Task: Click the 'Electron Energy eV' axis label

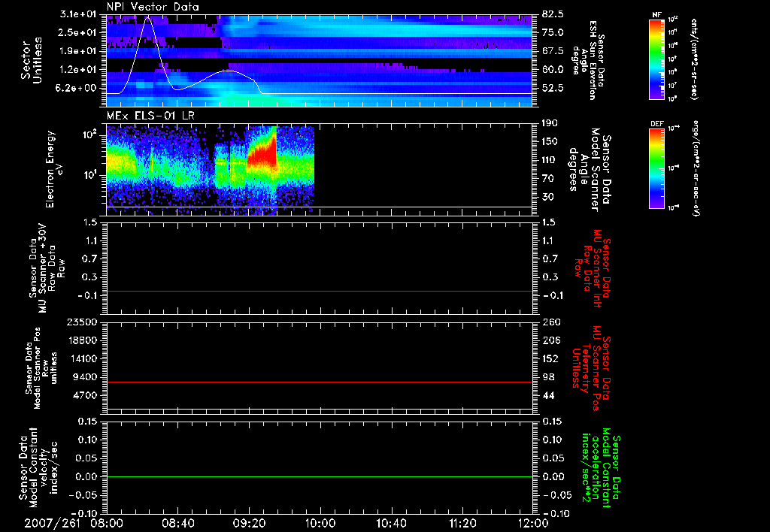Action: coord(55,169)
